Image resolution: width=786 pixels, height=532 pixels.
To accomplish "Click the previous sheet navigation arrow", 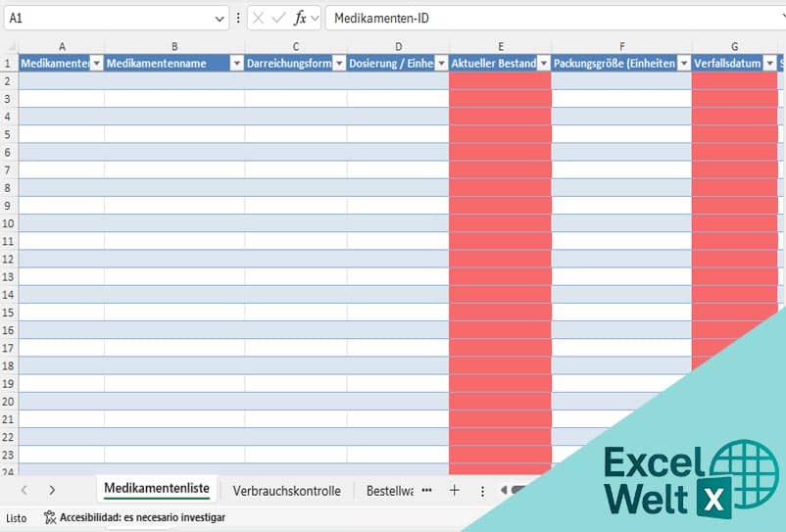I will (25, 491).
